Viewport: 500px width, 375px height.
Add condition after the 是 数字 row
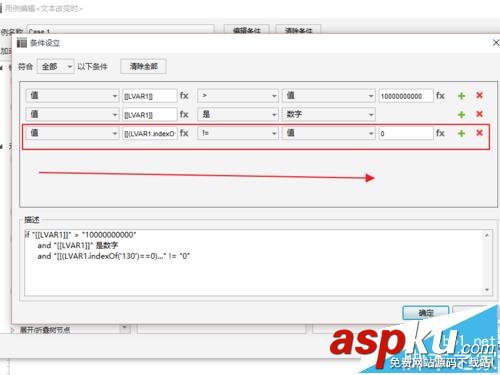pyautogui.click(x=461, y=115)
